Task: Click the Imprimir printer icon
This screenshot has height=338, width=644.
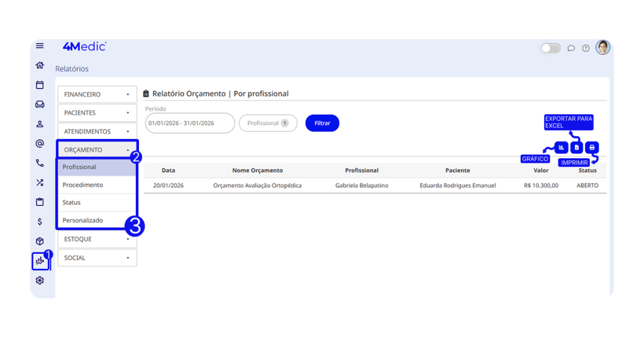Action: (x=592, y=148)
